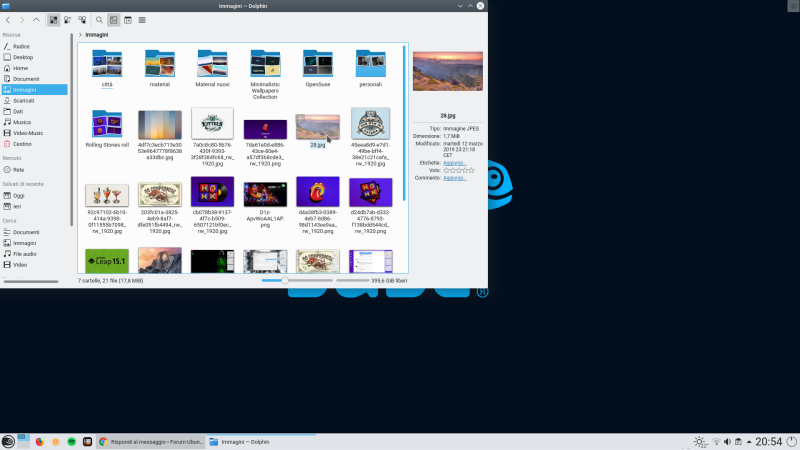Adjust the icon zoom slider handle
Image resolution: width=800 pixels, height=450 pixels.
click(x=285, y=281)
